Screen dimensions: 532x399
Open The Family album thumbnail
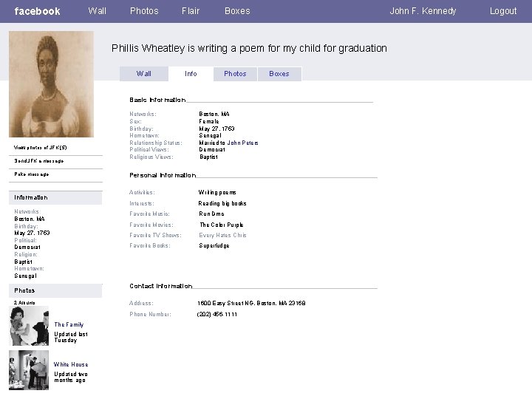(x=29, y=326)
